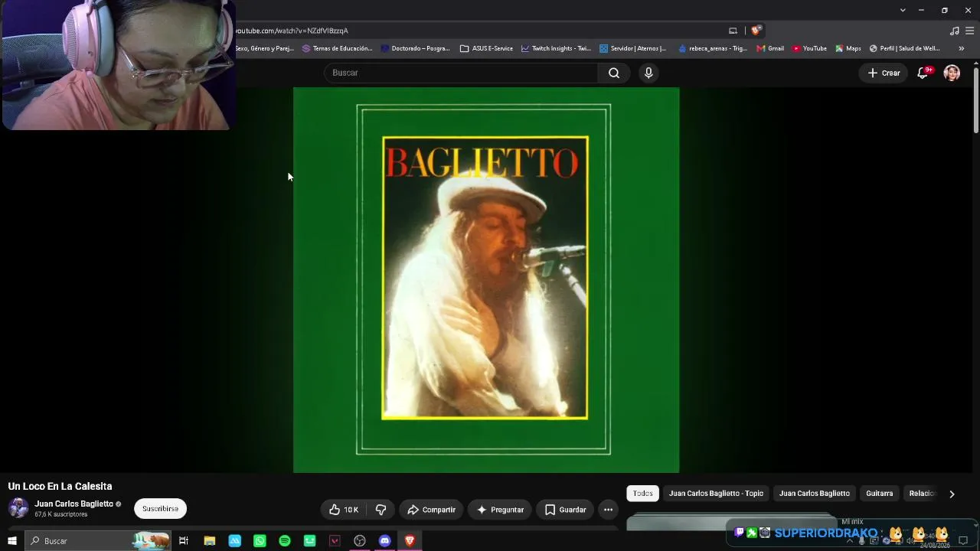Open the Juan Carlos Baglietto channel avatar
Screen dimensions: 980x551
click(18, 507)
